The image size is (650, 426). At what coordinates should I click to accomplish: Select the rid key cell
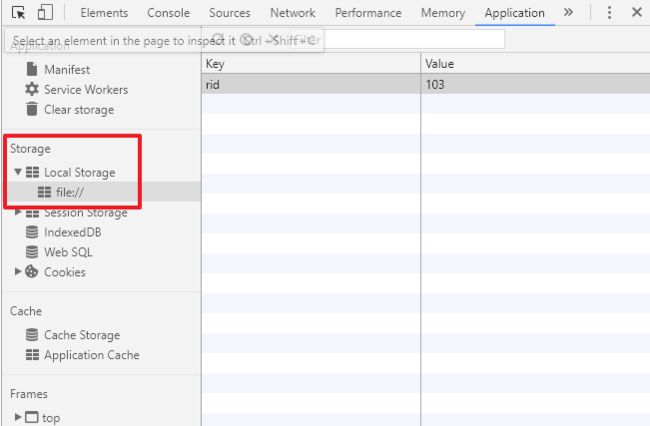[x=311, y=85]
